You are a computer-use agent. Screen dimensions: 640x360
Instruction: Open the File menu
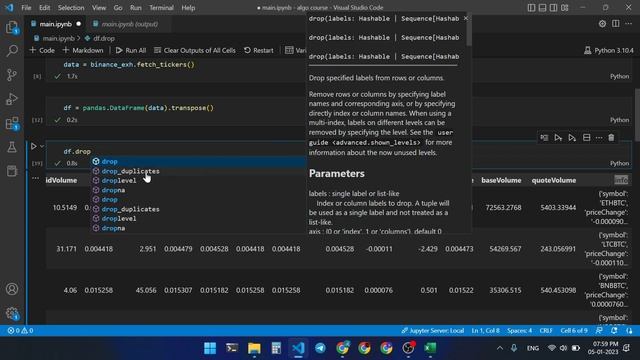(26, 8)
